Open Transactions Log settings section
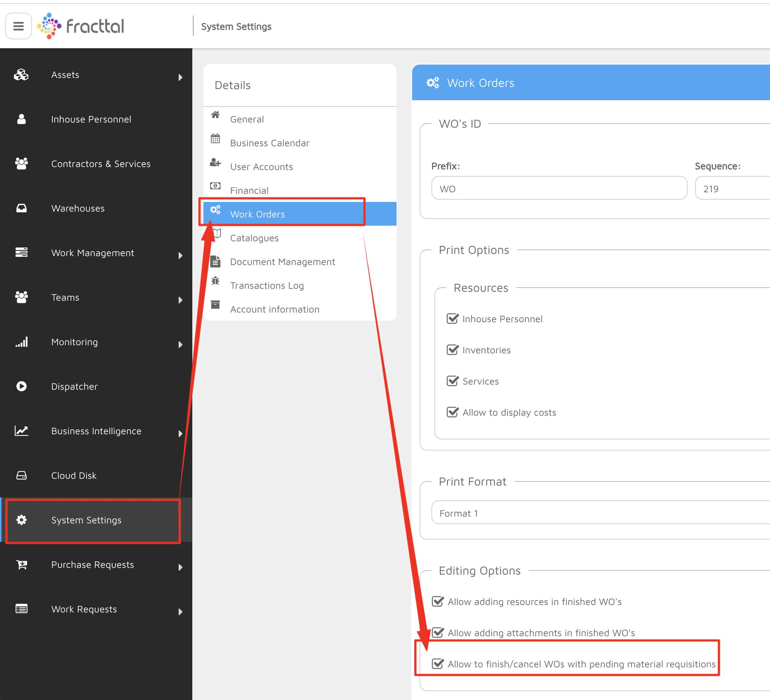 click(x=300, y=285)
